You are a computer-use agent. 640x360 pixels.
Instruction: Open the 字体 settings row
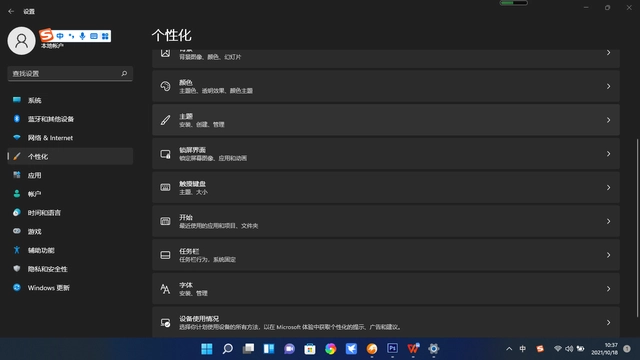(386, 289)
